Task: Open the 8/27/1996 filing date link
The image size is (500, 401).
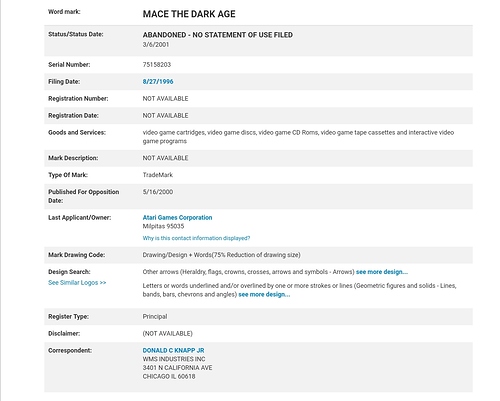Action: [158, 82]
